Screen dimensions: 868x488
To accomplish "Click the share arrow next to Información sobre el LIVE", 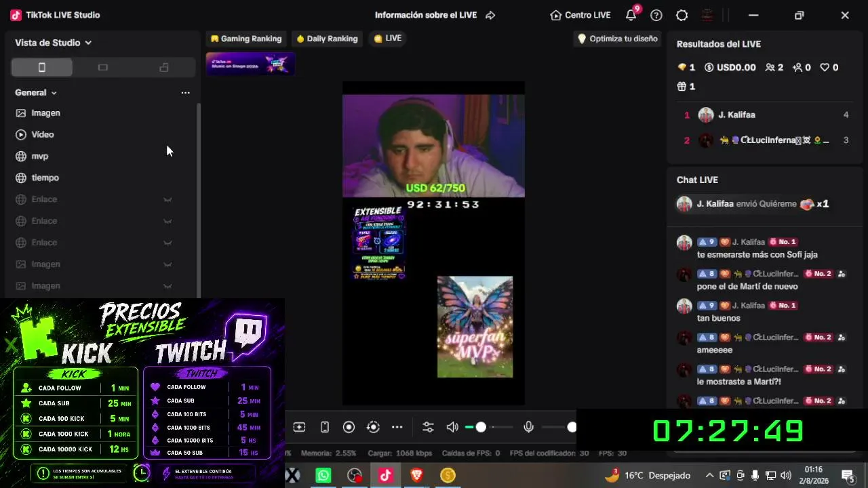I will coord(490,15).
